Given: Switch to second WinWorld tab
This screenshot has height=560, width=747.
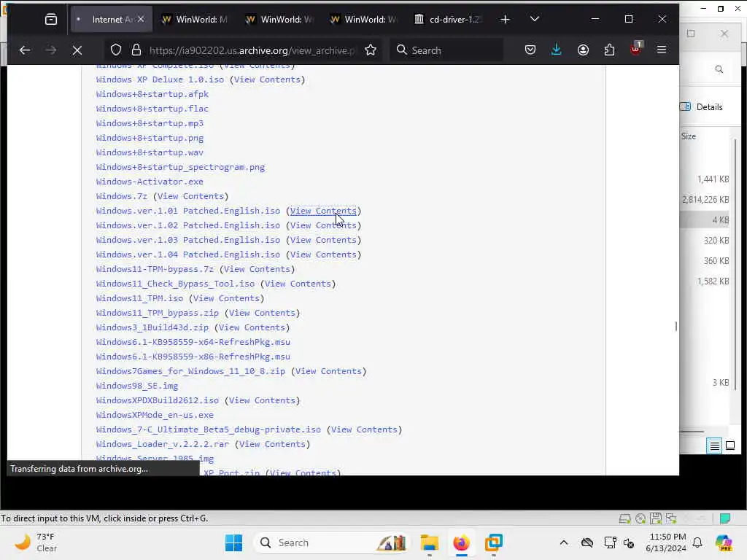Looking at the screenshot, I should point(280,20).
